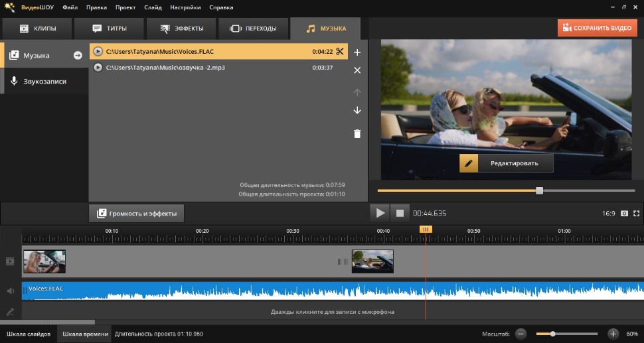Zoom in the timeline with the plus button
The image size is (644, 343).
[613, 334]
